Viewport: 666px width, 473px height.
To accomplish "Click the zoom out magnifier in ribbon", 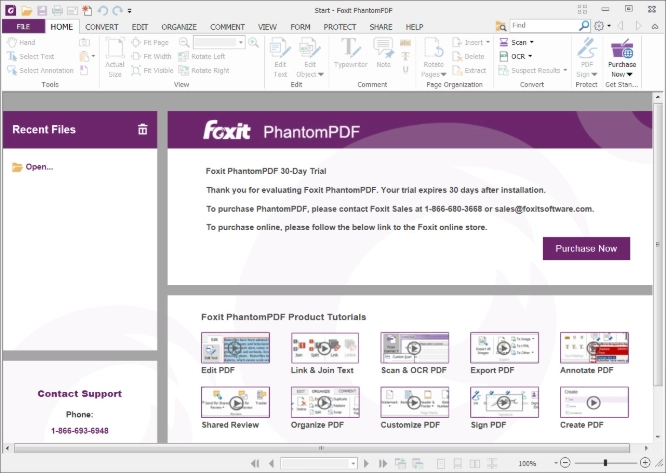I will pyautogui.click(x=184, y=42).
